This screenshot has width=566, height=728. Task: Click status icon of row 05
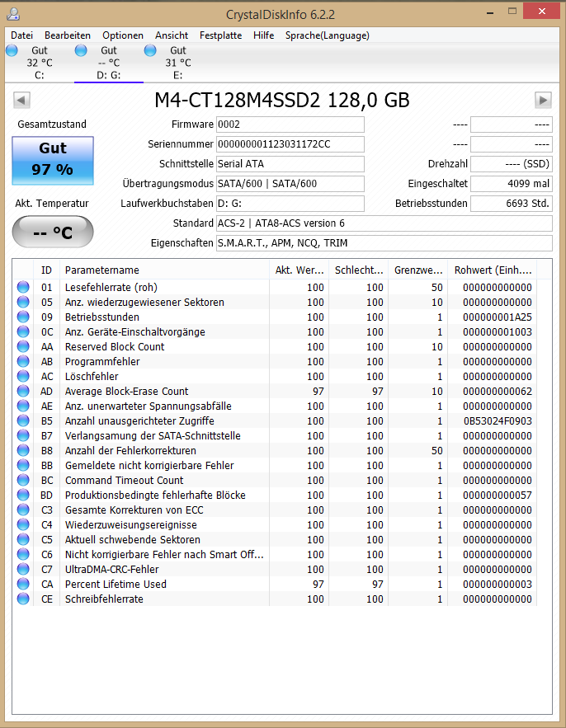[23, 303]
